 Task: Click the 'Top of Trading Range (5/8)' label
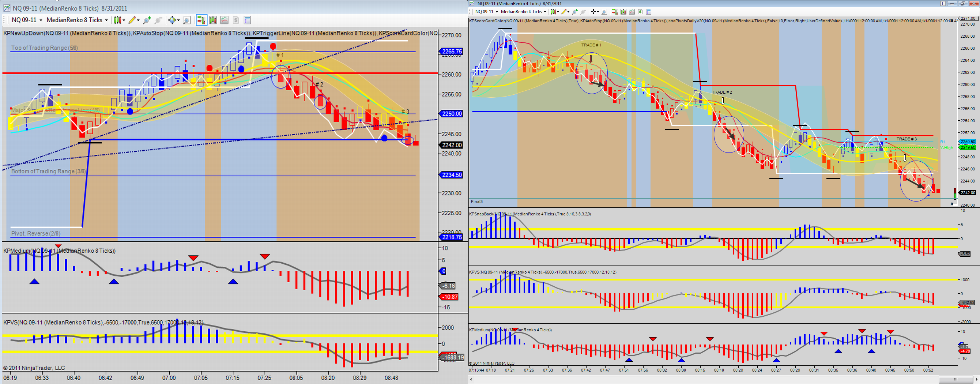(45, 48)
